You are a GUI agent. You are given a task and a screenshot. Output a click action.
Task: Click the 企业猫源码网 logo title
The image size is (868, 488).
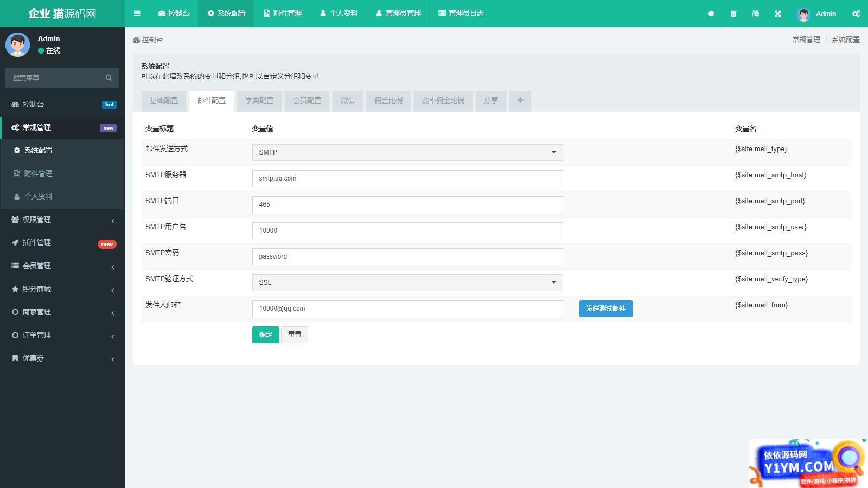tap(62, 14)
